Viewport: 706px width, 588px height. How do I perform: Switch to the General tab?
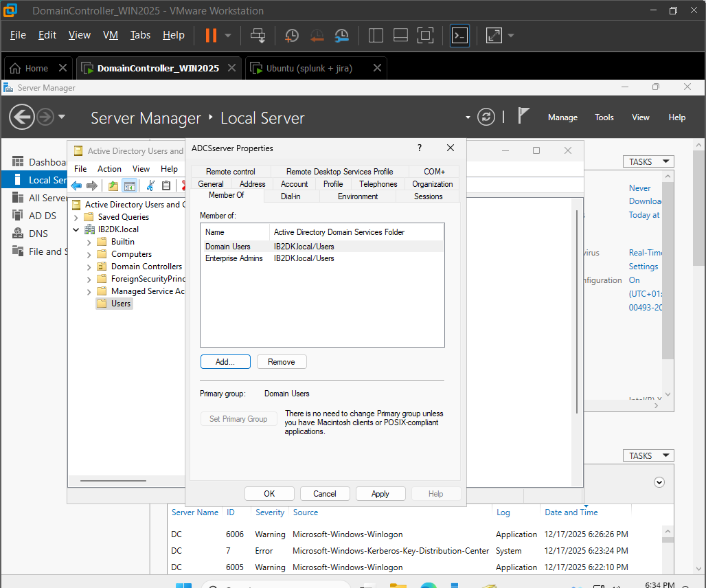click(x=211, y=184)
